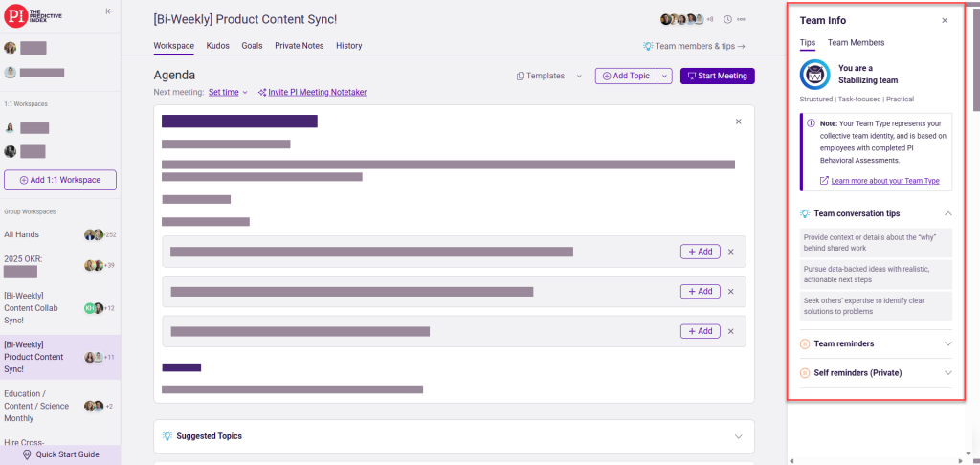Click the Stabilizing team type badge icon
The height and width of the screenshot is (465, 980).
click(x=815, y=74)
